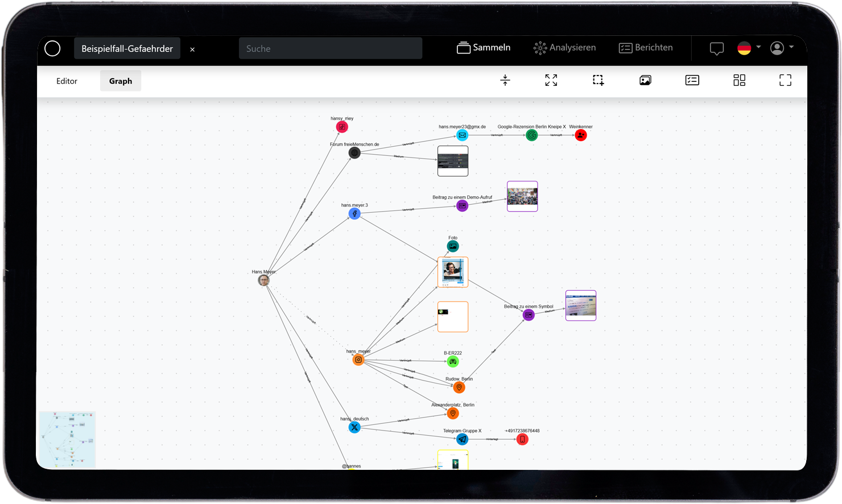Switch to the Editor tab
This screenshot has height=504, width=842.
[67, 81]
